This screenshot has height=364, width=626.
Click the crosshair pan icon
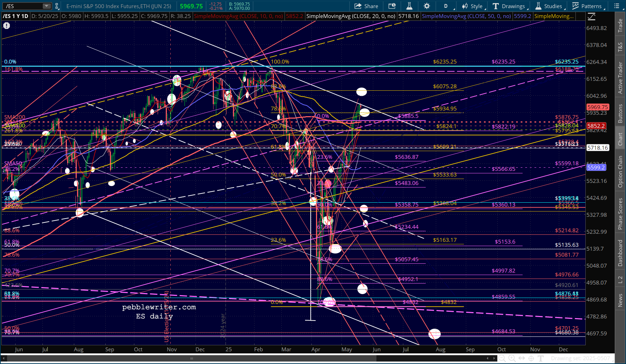point(531,358)
